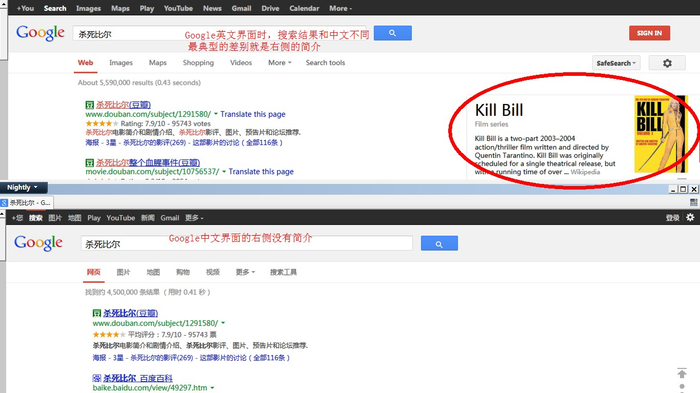The image size is (700, 393).
Task: Switch to the 地图 tab under the Chinese search box
Action: [153, 272]
